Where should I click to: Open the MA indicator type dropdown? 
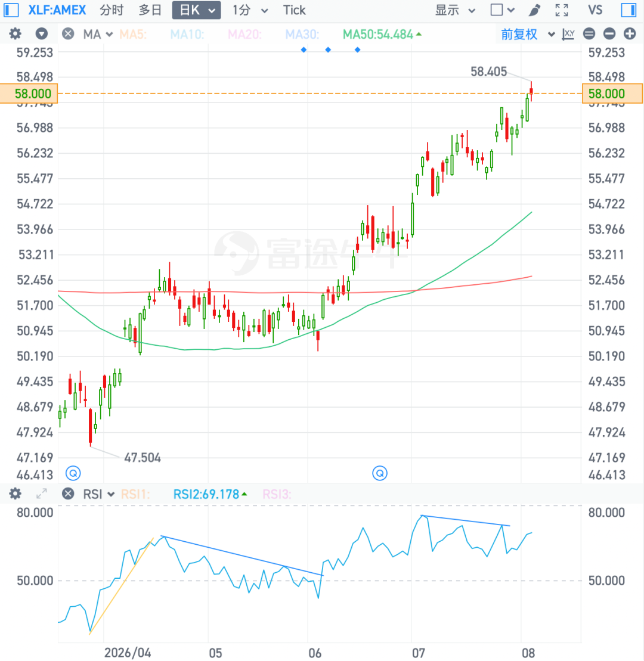point(98,34)
